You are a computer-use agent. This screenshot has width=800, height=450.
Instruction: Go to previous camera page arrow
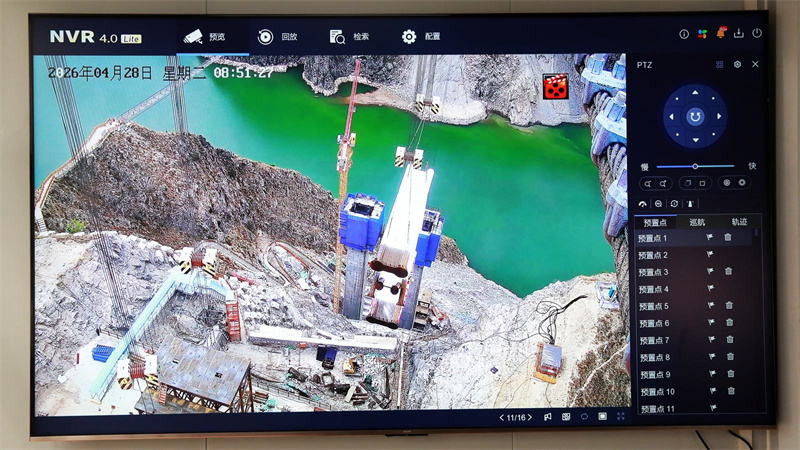tap(500, 416)
